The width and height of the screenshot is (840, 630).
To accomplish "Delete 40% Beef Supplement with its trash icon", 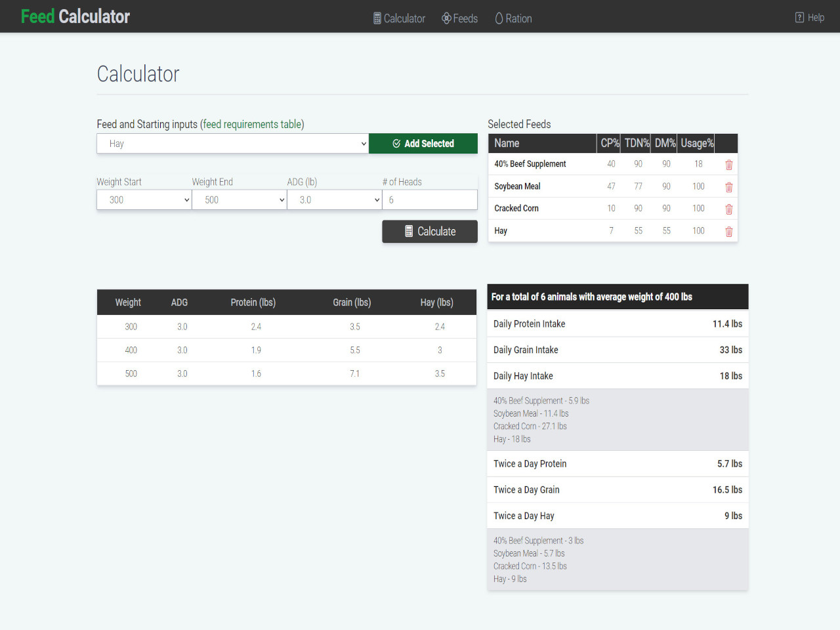I will click(x=728, y=165).
